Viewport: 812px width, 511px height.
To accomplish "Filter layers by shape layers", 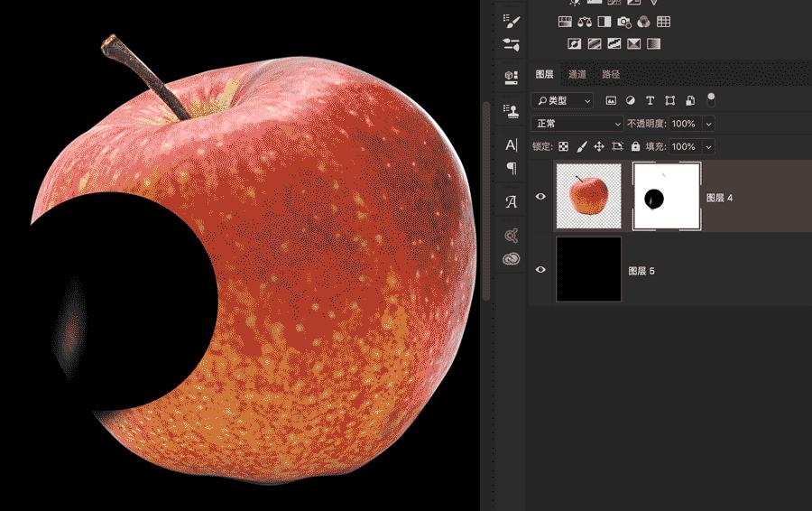I will [670, 100].
